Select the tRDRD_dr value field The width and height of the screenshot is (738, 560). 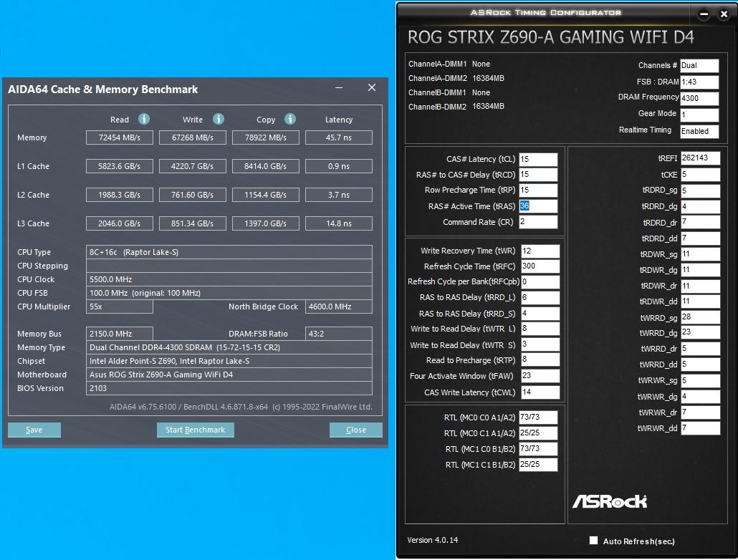tap(700, 222)
